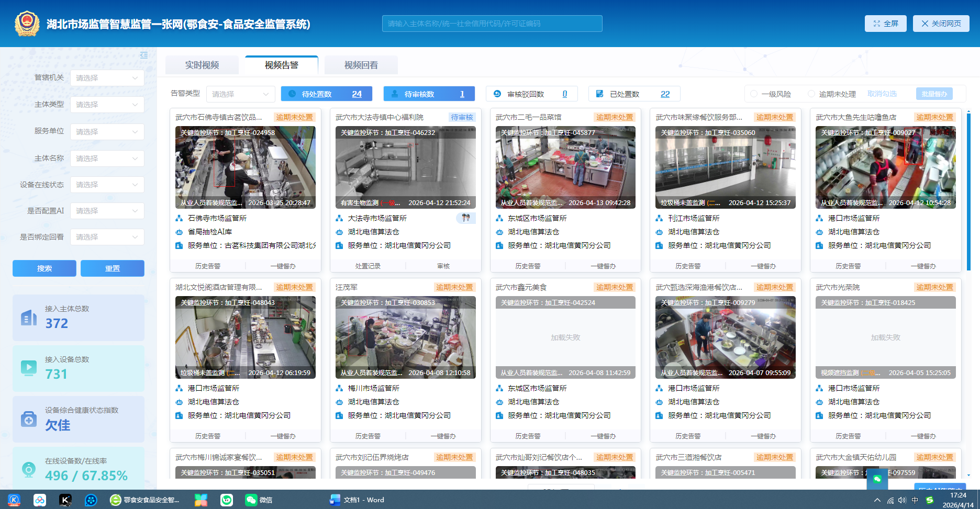
Task: Click the 全屏 fullscreen button
Action: (x=885, y=24)
